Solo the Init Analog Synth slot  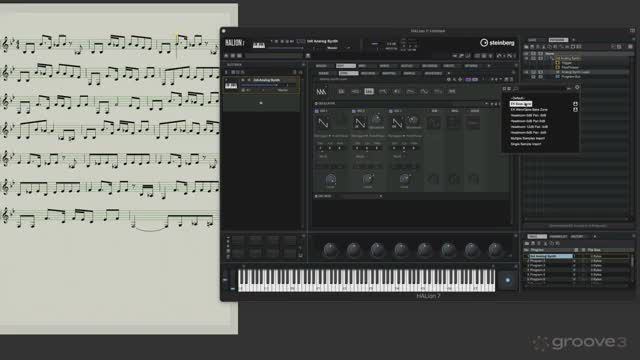249,80
